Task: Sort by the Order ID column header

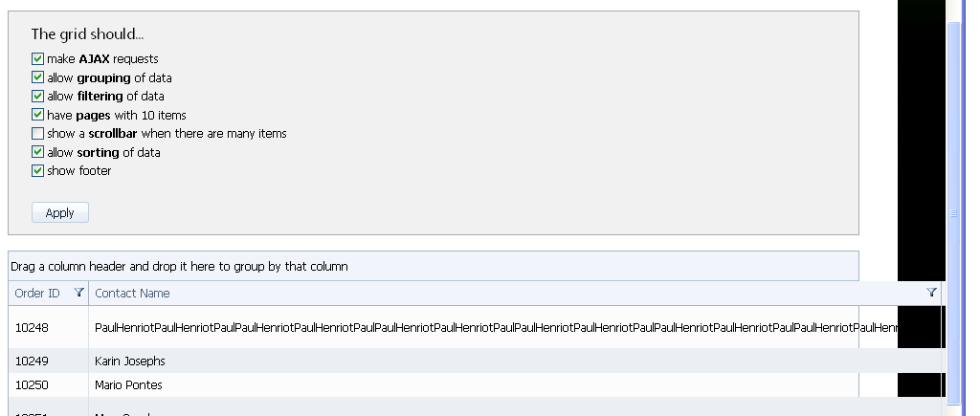Action: pos(37,293)
